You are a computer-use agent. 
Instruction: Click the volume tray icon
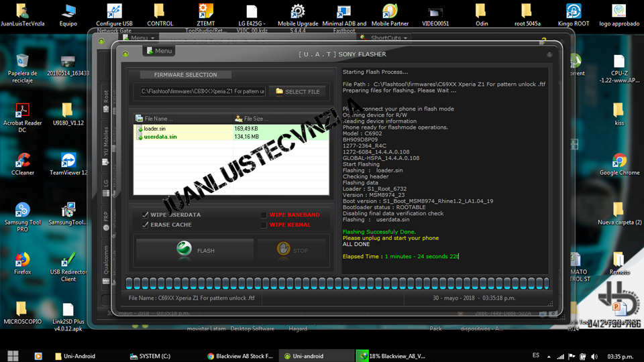594,356
